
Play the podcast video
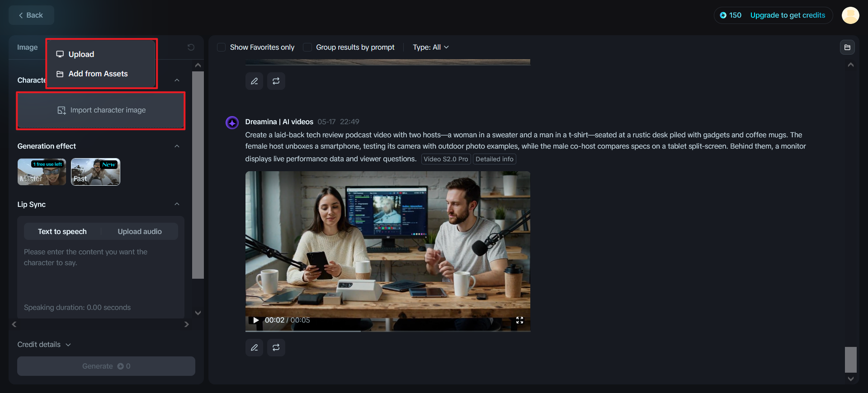pyautogui.click(x=256, y=320)
